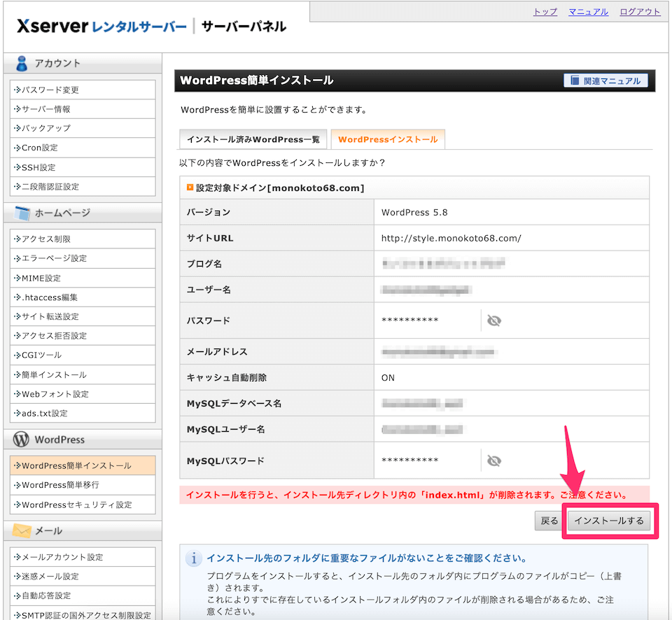Choose WordPressセキュリティ設定 in sidebar
Image resolution: width=672 pixels, height=620 pixels.
(76, 505)
